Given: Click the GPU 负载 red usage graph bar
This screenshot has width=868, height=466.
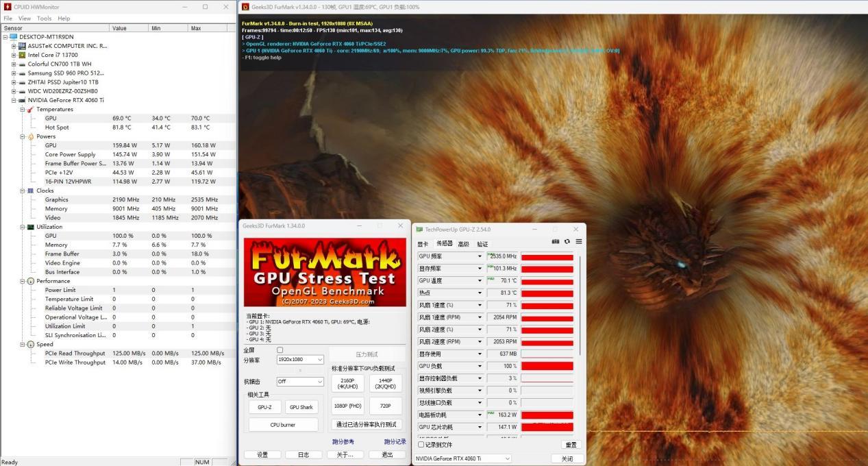Looking at the screenshot, I should click(x=547, y=366).
